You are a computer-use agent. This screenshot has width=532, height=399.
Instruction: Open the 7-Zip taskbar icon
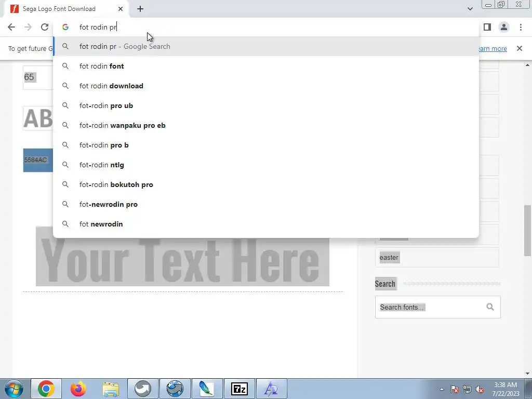coord(239,389)
